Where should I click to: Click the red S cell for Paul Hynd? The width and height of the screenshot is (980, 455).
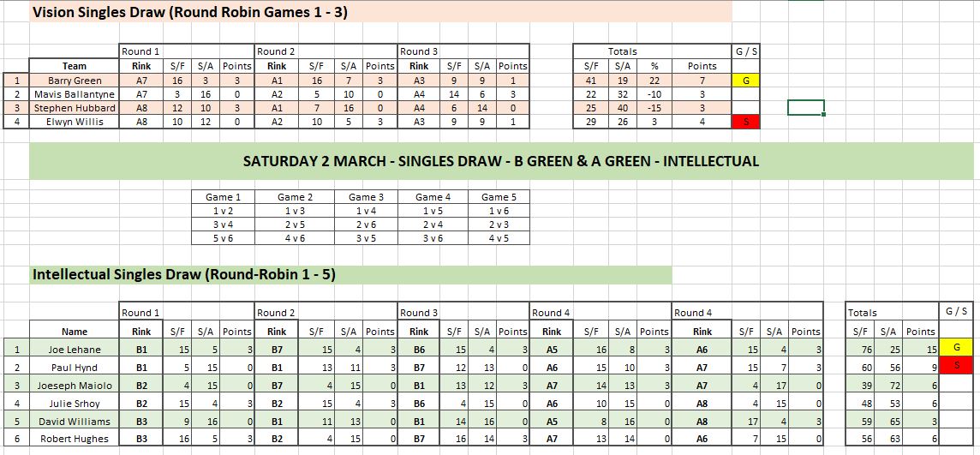click(956, 364)
